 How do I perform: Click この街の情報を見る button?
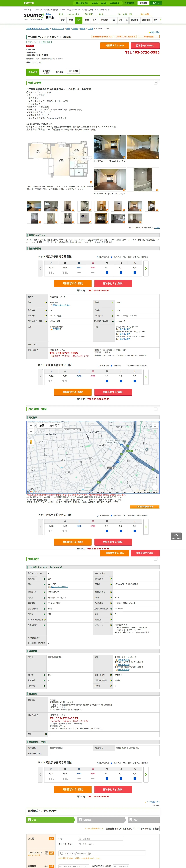click(145, 506)
